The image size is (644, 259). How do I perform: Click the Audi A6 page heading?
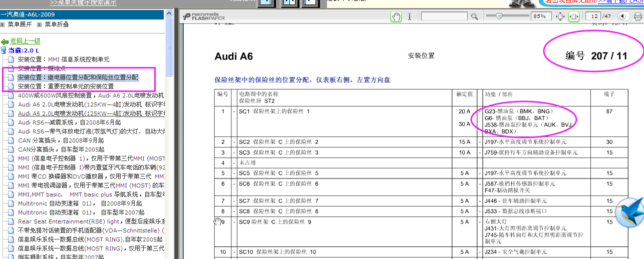click(x=233, y=56)
